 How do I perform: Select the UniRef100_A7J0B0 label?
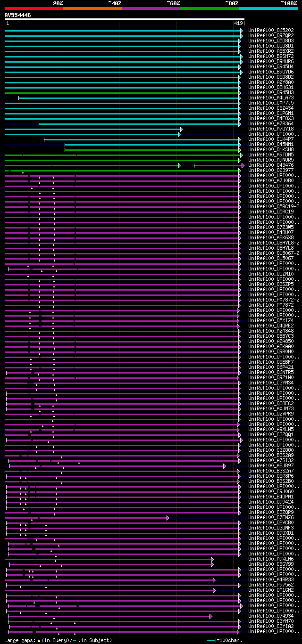[271, 180]
